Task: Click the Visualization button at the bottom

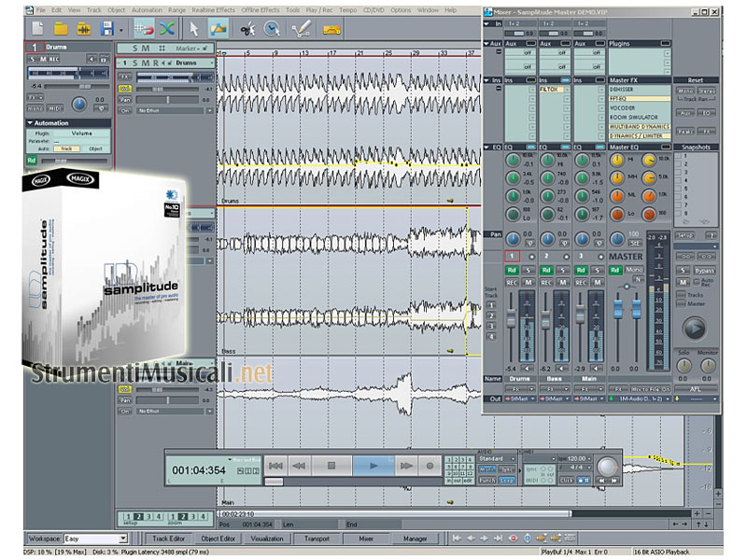Action: 267,539
